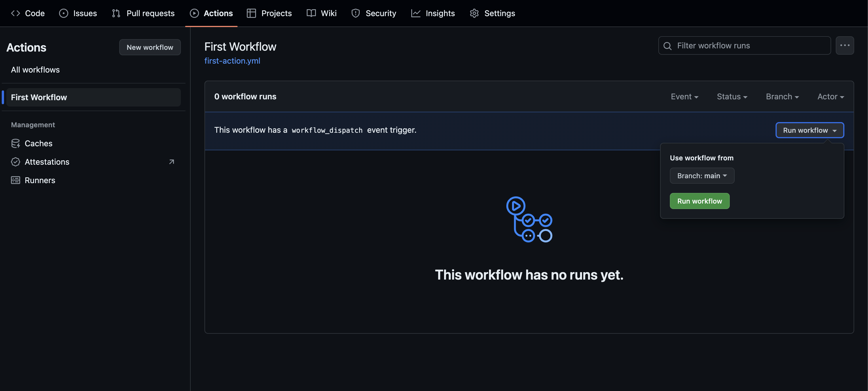Click the '0 workflow runs' text
This screenshot has height=391, width=868.
point(245,97)
